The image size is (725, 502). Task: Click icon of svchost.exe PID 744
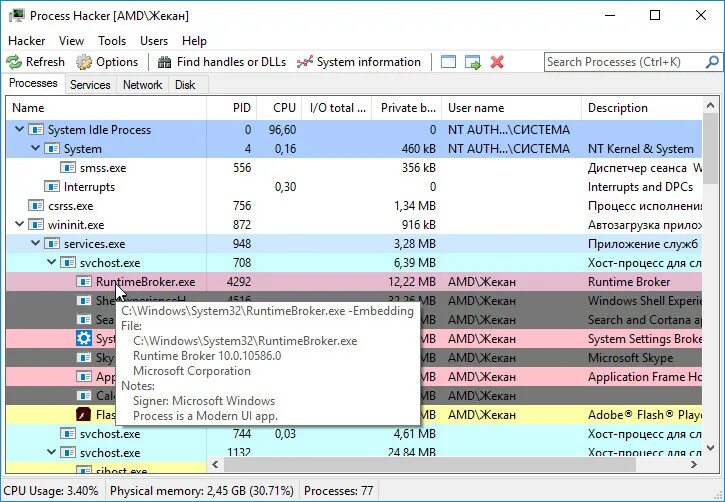pyautogui.click(x=68, y=433)
